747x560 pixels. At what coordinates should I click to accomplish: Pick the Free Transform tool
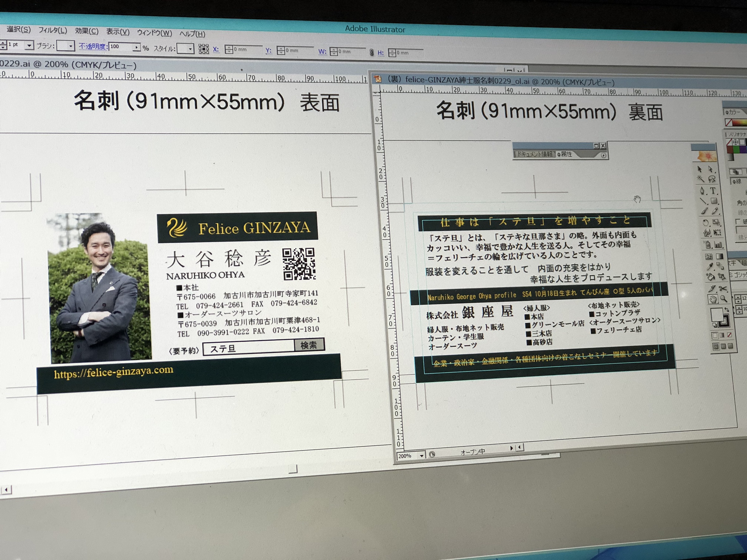pyautogui.click(x=717, y=232)
